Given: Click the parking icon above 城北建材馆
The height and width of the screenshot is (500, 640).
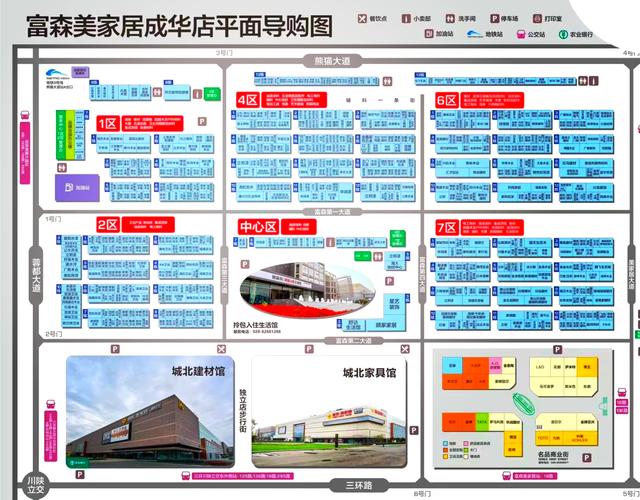Looking at the screenshot, I should pyautogui.click(x=116, y=349).
